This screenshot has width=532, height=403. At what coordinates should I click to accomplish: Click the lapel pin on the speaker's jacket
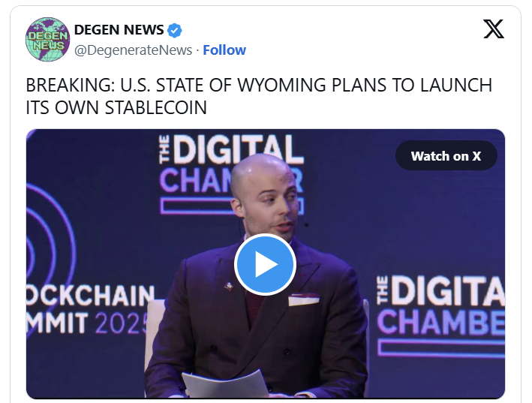229,287
